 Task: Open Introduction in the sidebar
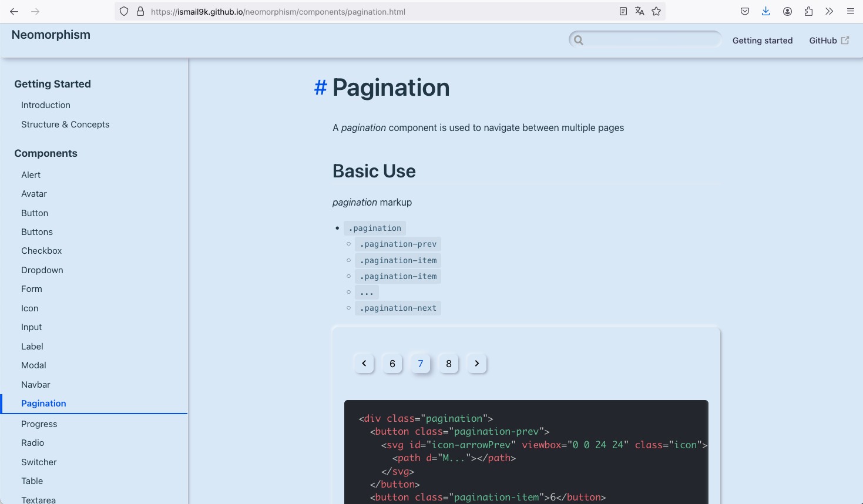(46, 105)
